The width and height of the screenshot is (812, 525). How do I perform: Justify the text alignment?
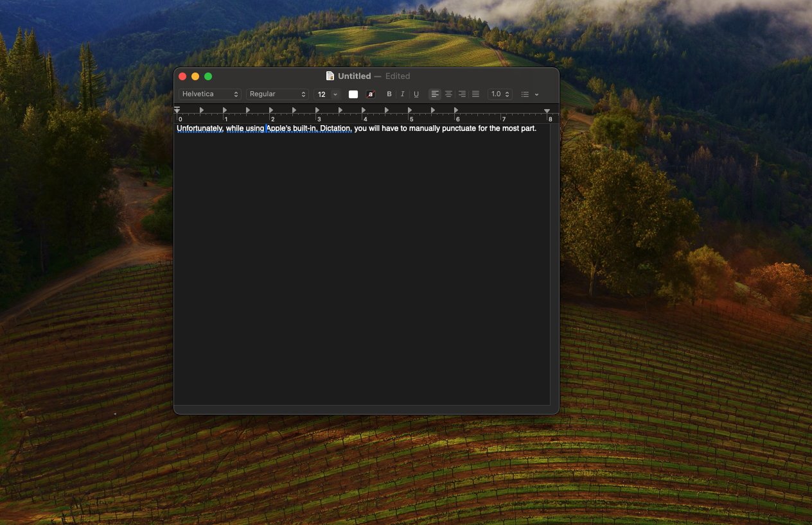475,94
